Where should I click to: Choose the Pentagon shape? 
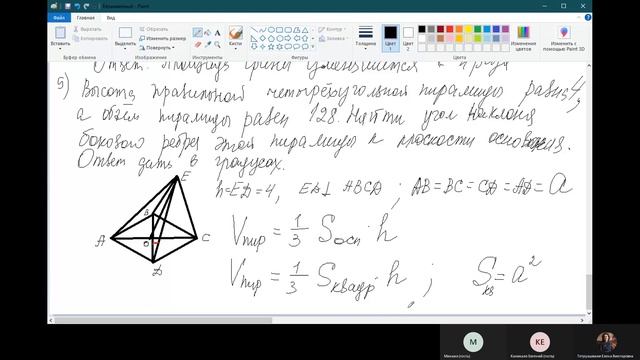coord(271,38)
